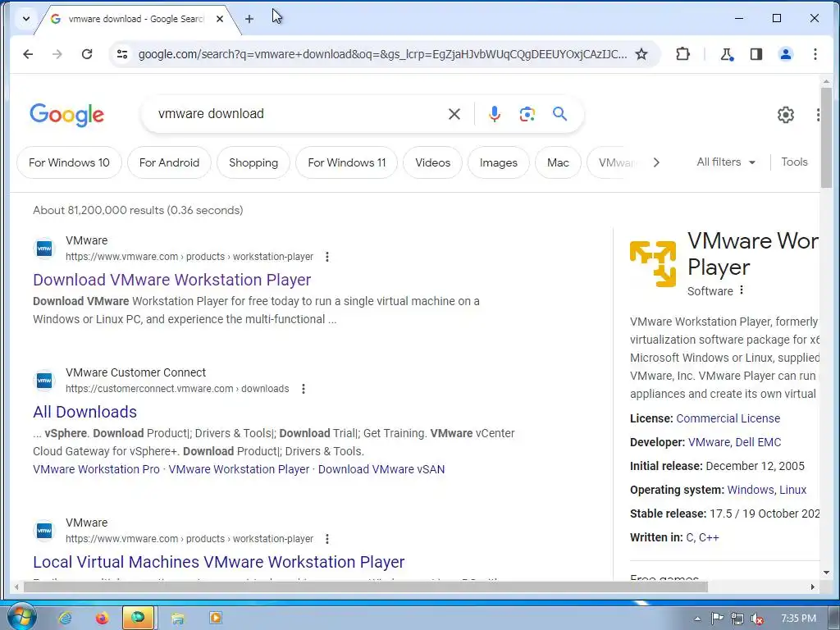840x630 pixels.
Task: Open options for VMware Customer Connect result
Action: [304, 389]
